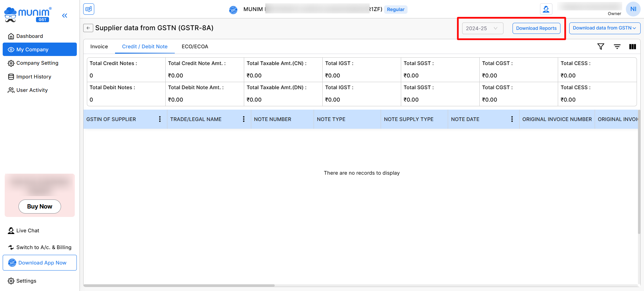The image size is (644, 291).
Task: Expand Download data from GSTN dropdown
Action: point(604,28)
